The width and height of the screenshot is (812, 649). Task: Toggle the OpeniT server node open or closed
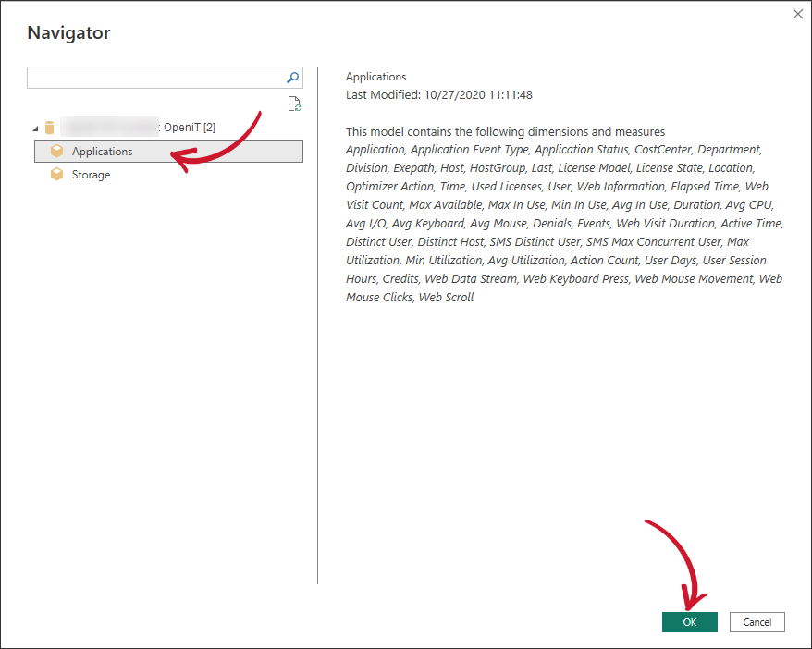(35, 127)
